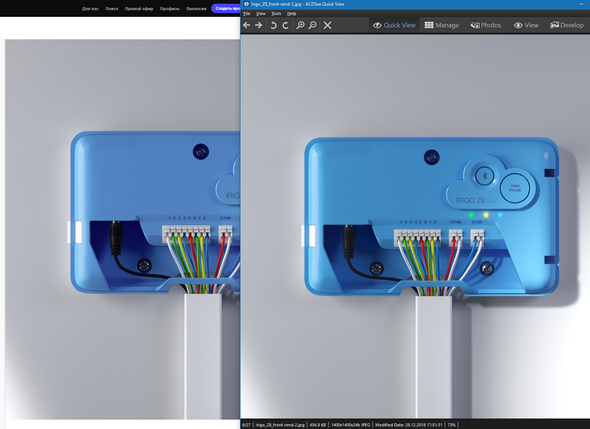590x429 pixels.
Task: Zoom in on the image
Action: click(x=300, y=25)
